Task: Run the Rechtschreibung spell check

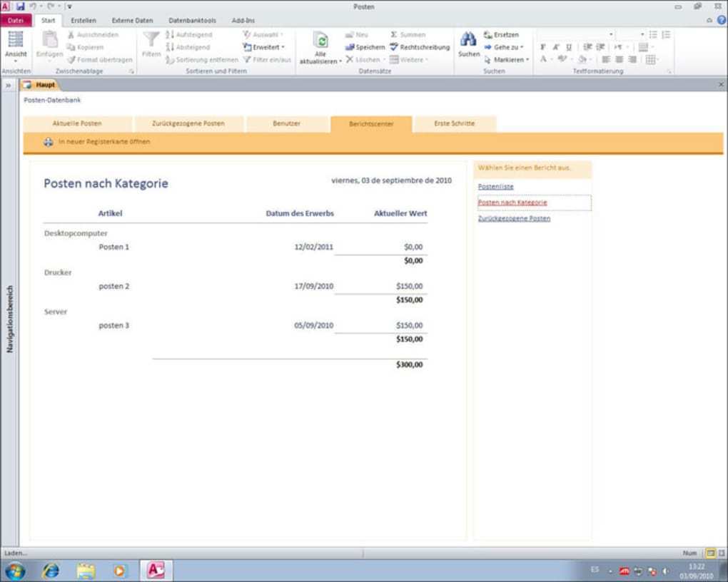Action: tap(420, 47)
